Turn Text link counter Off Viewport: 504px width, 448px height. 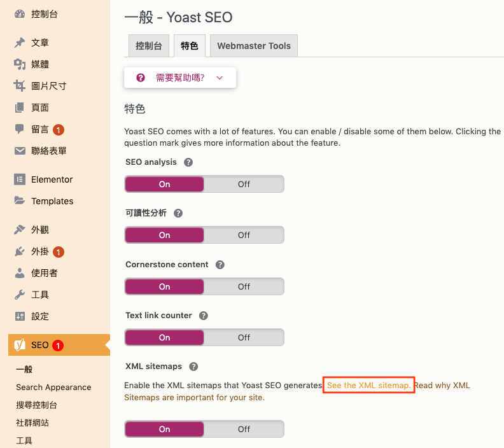(x=244, y=338)
